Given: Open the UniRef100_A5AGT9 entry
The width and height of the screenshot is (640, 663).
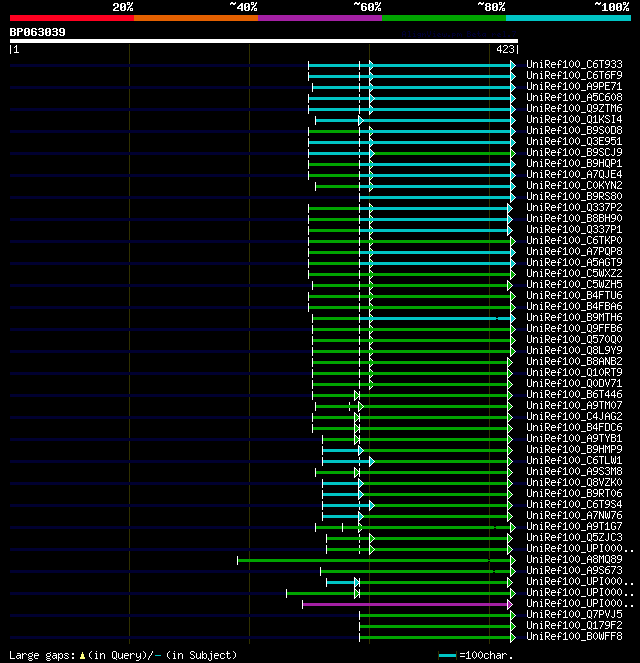Looking at the screenshot, I should click(574, 262).
